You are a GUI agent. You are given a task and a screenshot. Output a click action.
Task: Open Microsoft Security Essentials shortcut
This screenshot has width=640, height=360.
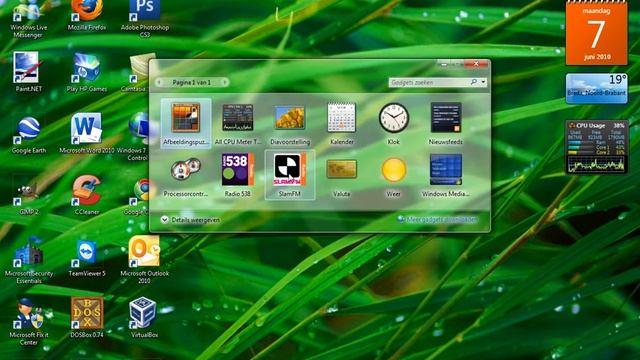pos(29,260)
